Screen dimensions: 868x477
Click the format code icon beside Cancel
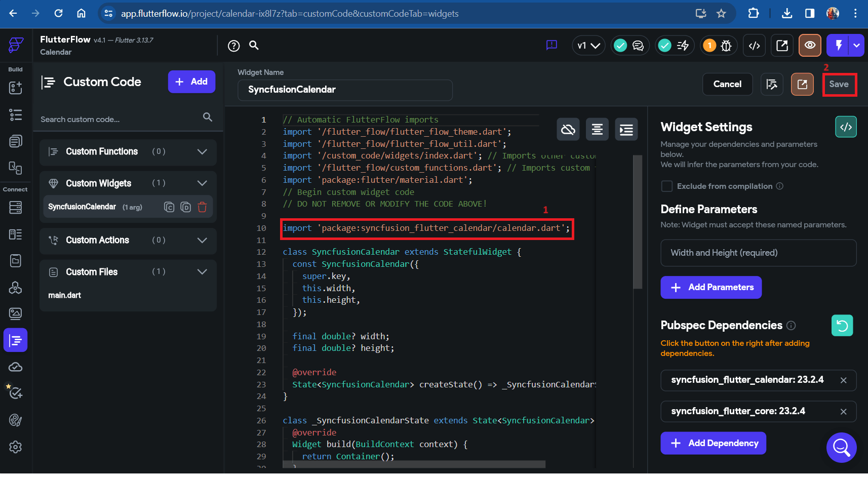tap(772, 84)
